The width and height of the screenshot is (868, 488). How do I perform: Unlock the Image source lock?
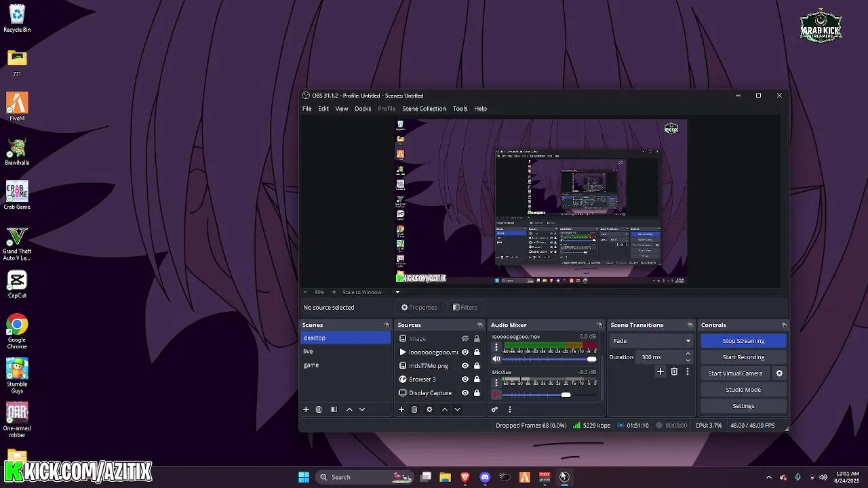click(477, 339)
